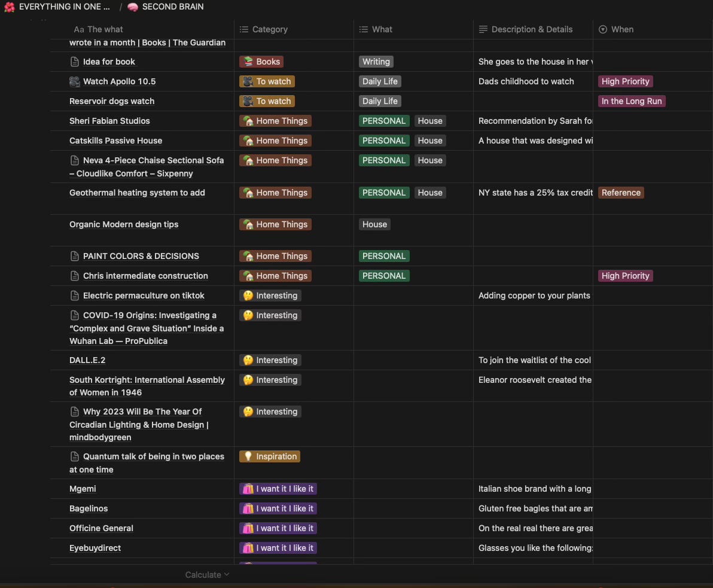Click page icon for Why 2023 Will Be
This screenshot has width=713, height=588.
[75, 412]
